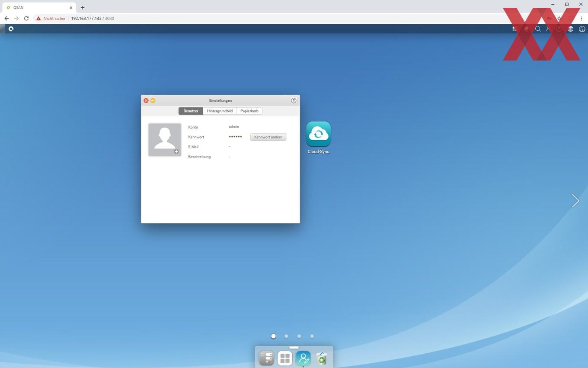Select the third desktop page dot
Image resolution: width=588 pixels, height=368 pixels.
pos(299,336)
